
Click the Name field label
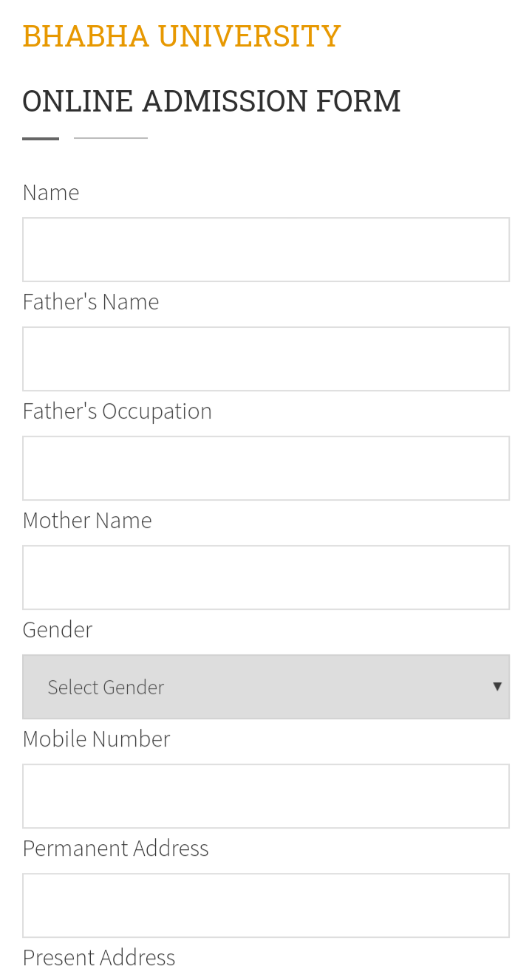pos(50,192)
